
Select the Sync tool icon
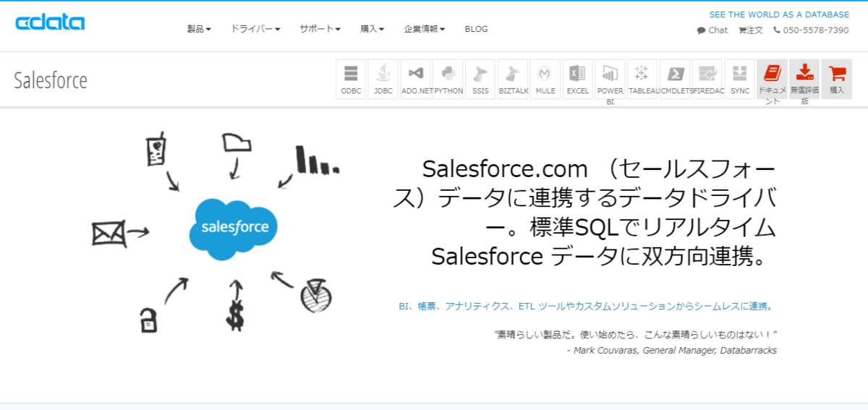pyautogui.click(x=740, y=79)
